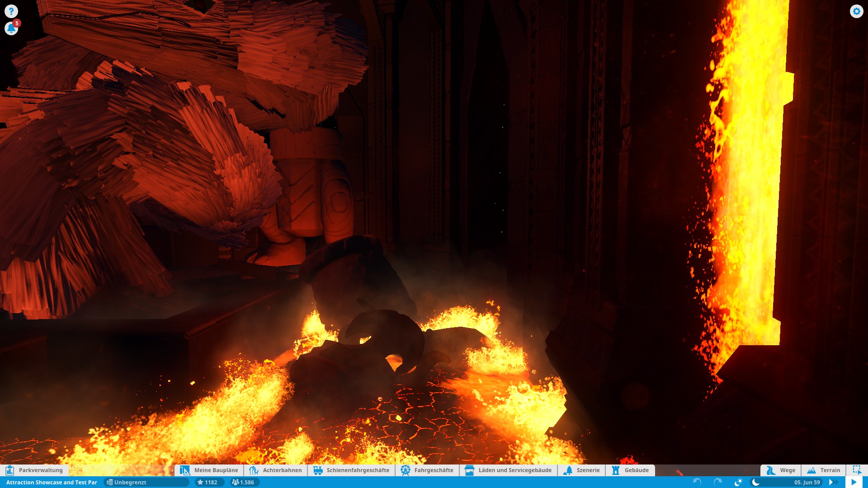Click the park name Attraction Showcase
This screenshot has width=868, height=488.
pos(52,483)
